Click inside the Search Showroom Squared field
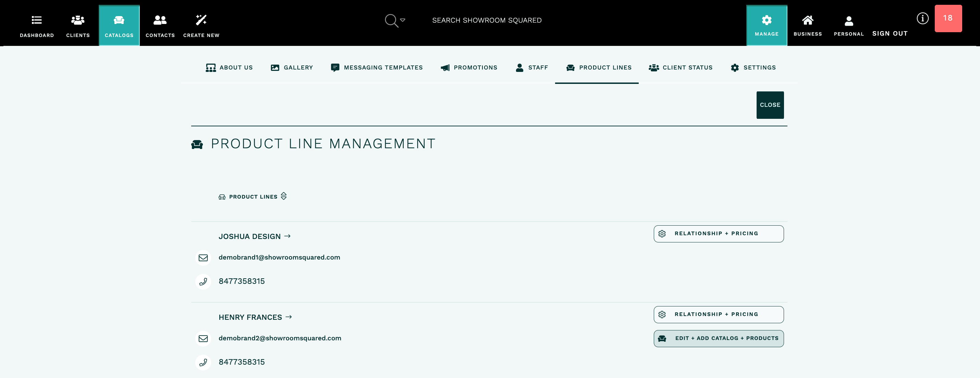This screenshot has width=980, height=378. [487, 20]
